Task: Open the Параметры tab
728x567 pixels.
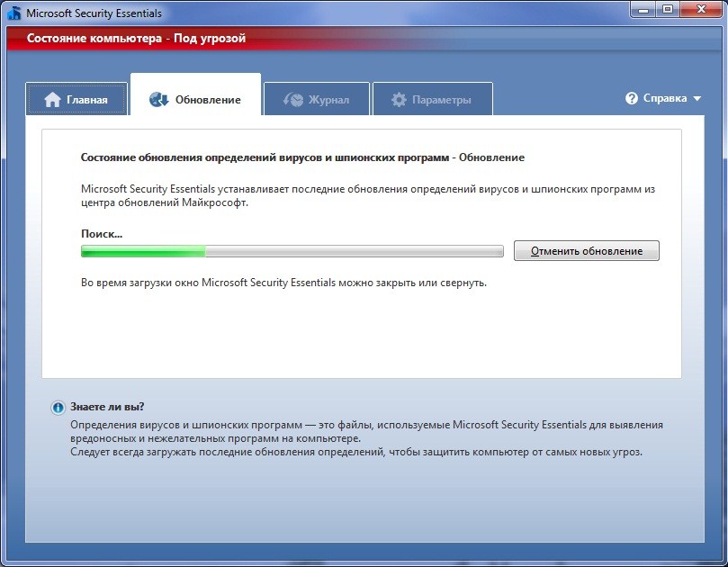Action: pos(433,98)
